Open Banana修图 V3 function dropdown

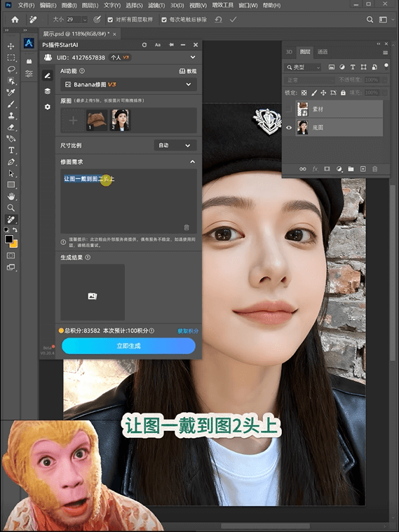(128, 84)
